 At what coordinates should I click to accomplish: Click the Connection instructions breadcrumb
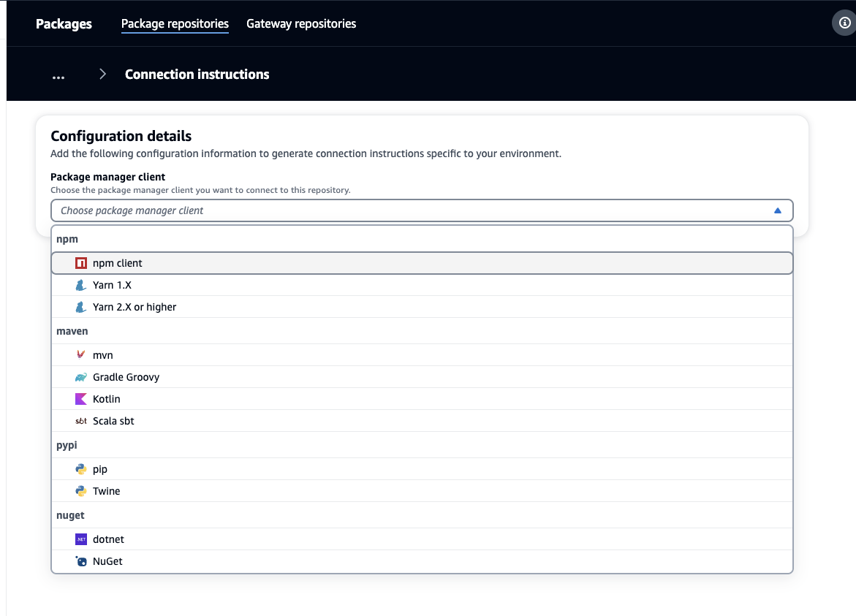coord(197,75)
